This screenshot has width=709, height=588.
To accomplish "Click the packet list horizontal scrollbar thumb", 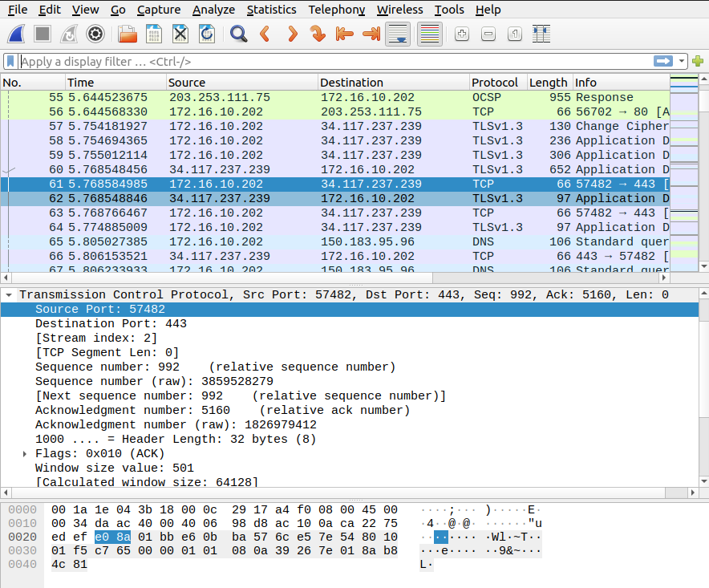I will point(221,278).
